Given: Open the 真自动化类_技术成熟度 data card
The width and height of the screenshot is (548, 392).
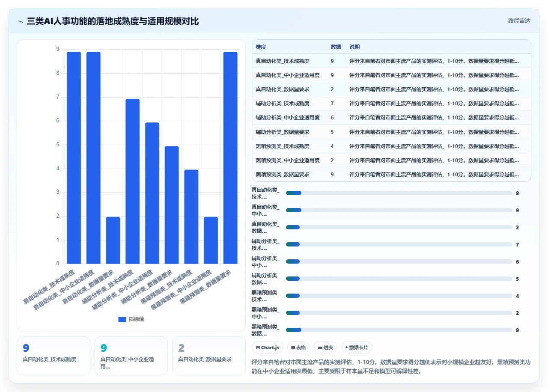Looking at the screenshot, I should pos(54,356).
